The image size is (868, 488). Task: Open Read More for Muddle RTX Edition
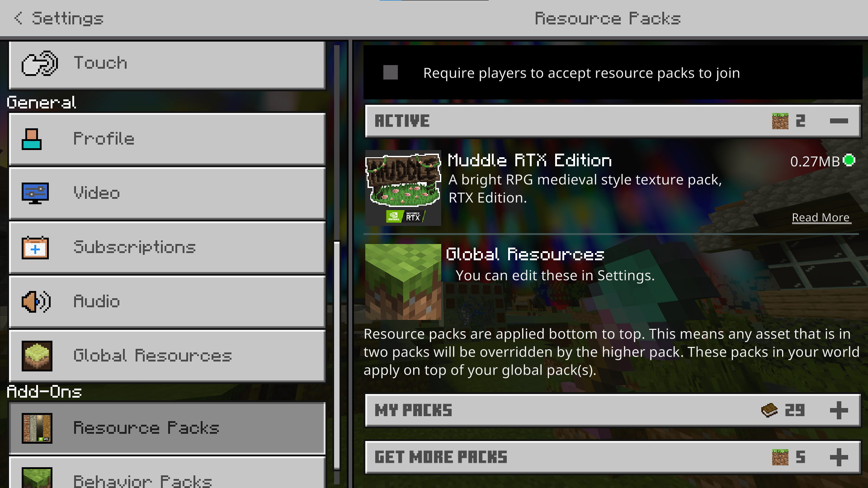coord(821,218)
